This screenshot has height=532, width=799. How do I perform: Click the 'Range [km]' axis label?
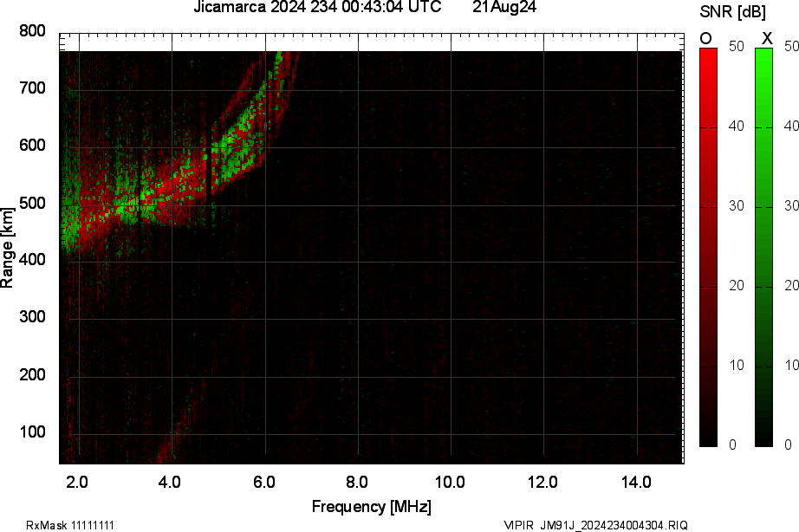[x=7, y=248]
